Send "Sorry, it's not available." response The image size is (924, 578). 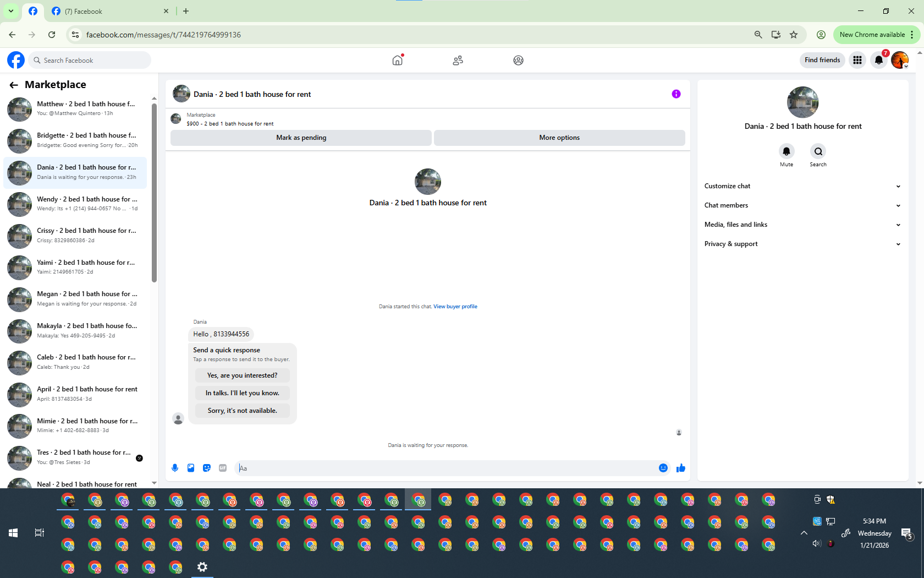point(242,411)
